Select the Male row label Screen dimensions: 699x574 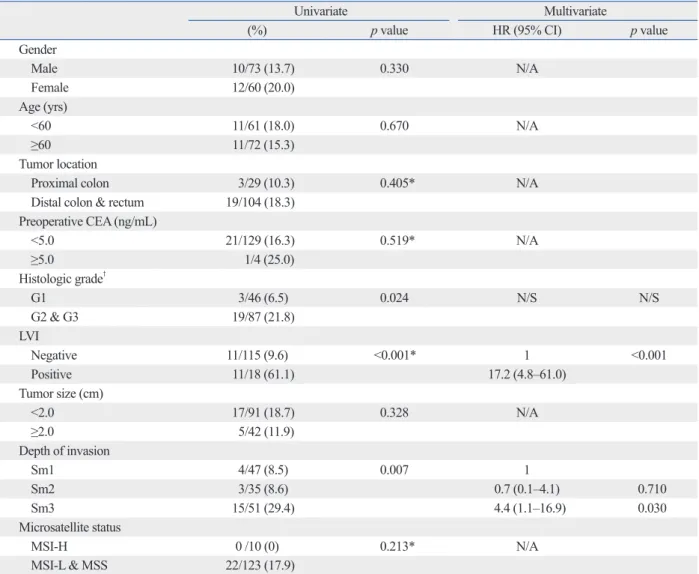(44, 69)
